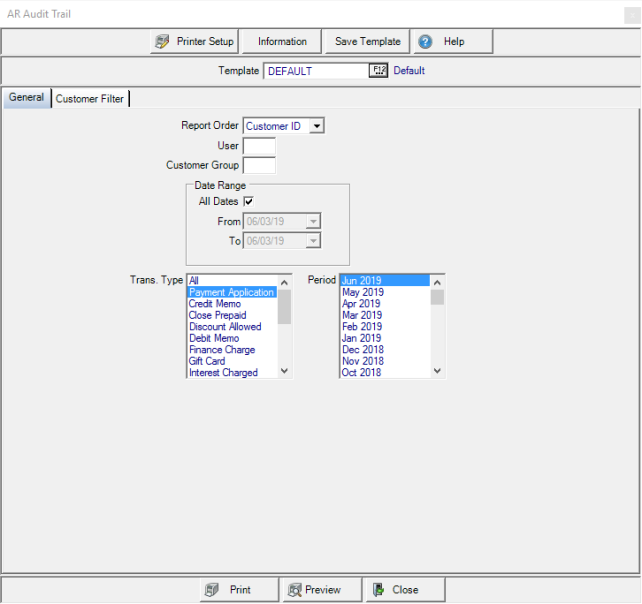Expand the To date dropdown
Viewport: 642px width, 604px height.
coord(314,241)
